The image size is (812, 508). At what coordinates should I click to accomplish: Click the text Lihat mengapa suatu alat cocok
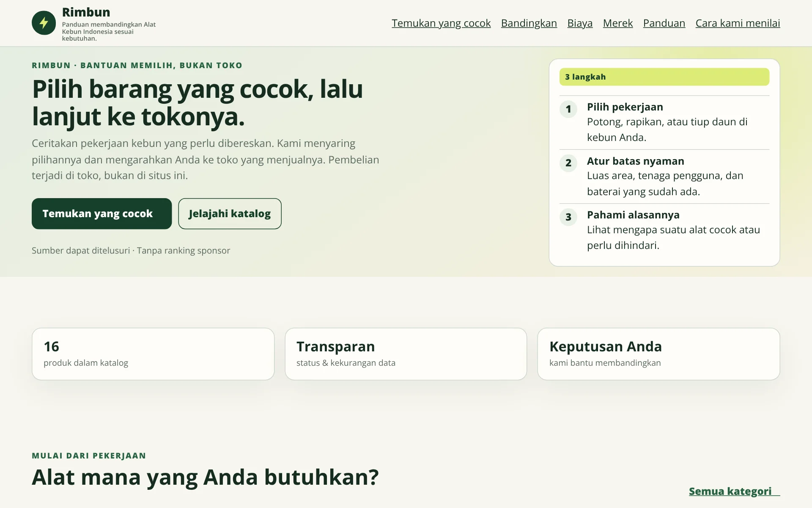(x=673, y=237)
